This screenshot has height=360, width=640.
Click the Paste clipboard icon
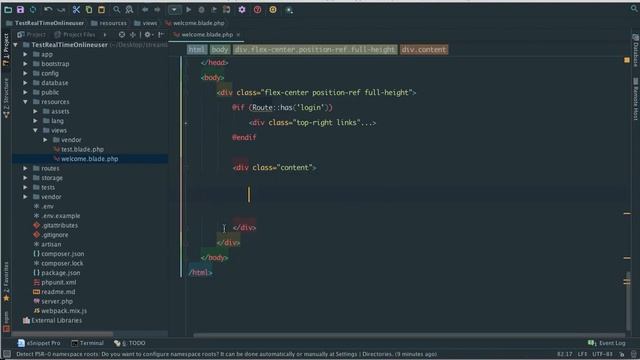pyautogui.click(x=101, y=9)
